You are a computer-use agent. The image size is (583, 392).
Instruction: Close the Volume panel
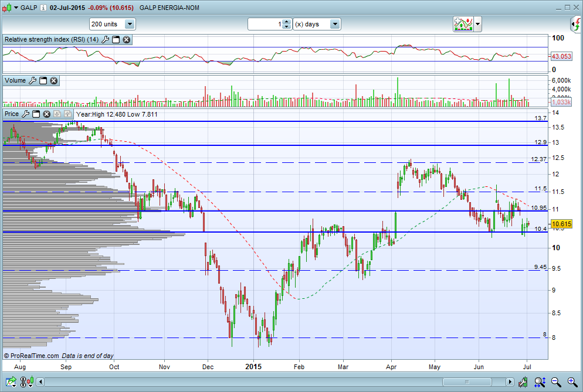[54, 81]
